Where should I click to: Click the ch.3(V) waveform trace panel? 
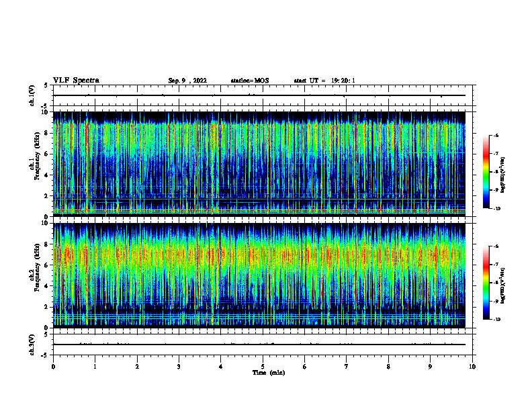(x=263, y=345)
